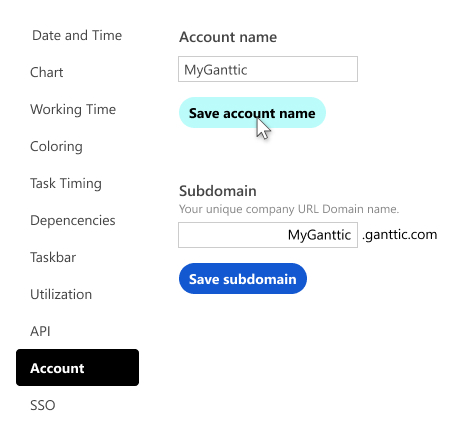Click the Save account name button
Image resolution: width=467 pixels, height=439 pixels.
(x=252, y=113)
